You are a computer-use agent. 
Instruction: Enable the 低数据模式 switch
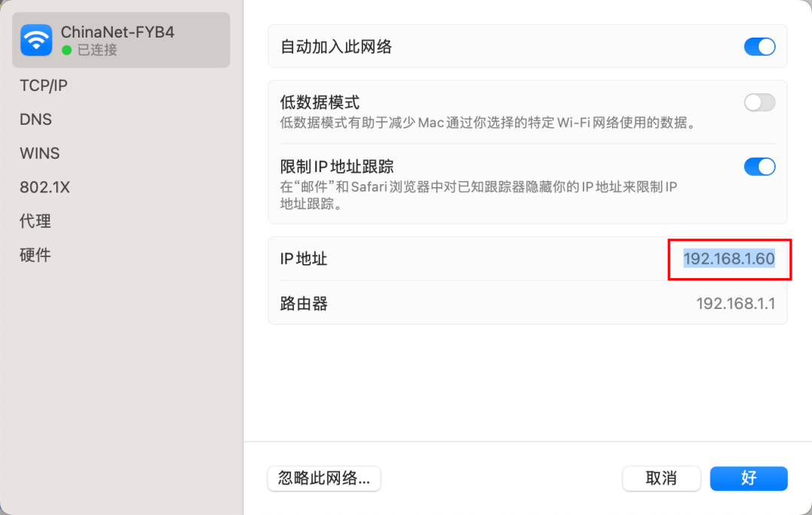(x=759, y=103)
